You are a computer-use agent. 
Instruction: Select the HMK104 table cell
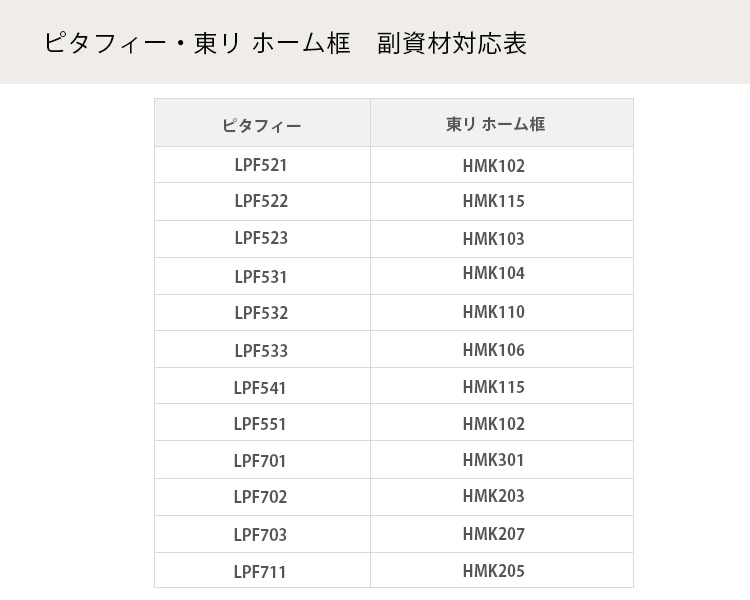[493, 273]
